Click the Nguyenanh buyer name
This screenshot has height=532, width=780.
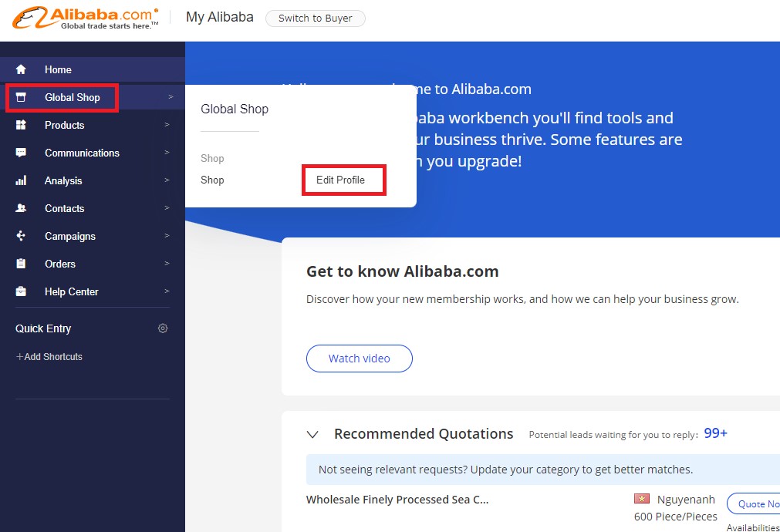[686, 499]
